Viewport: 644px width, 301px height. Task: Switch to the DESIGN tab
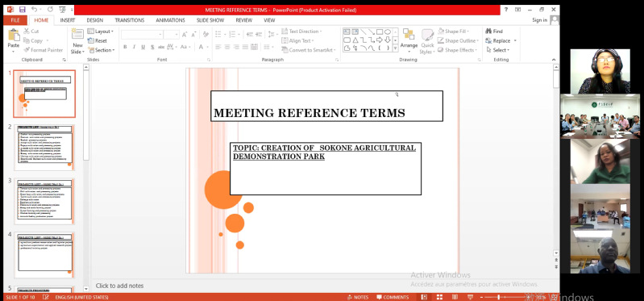pyautogui.click(x=95, y=20)
